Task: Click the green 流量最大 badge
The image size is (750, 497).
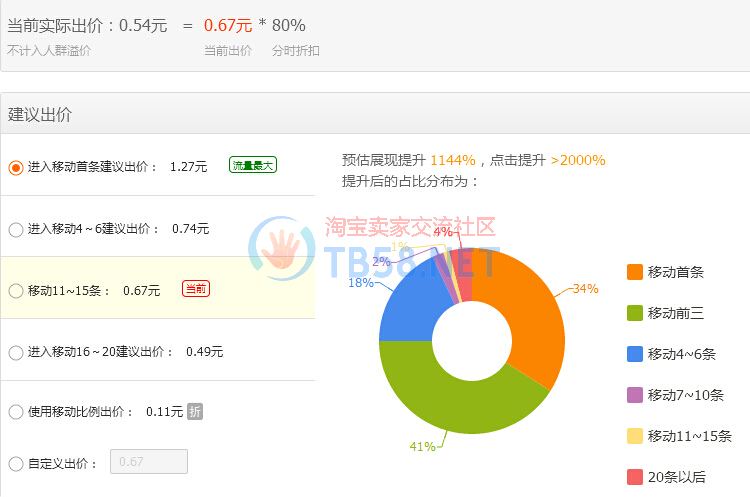Action: (x=252, y=166)
